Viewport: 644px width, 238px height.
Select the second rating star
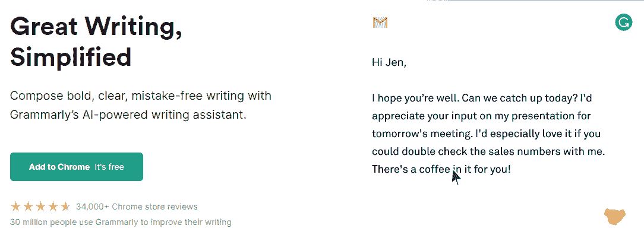tap(28, 207)
